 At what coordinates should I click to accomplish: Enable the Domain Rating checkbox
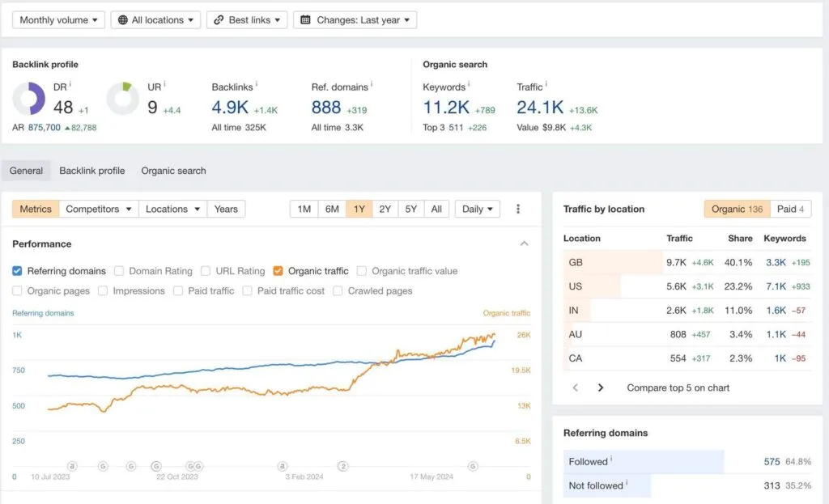click(119, 271)
